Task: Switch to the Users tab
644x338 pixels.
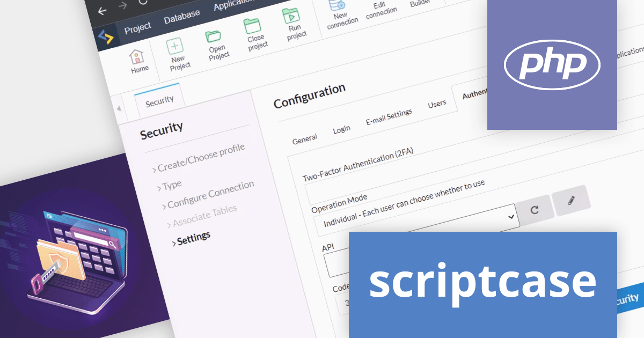Action: [x=437, y=104]
